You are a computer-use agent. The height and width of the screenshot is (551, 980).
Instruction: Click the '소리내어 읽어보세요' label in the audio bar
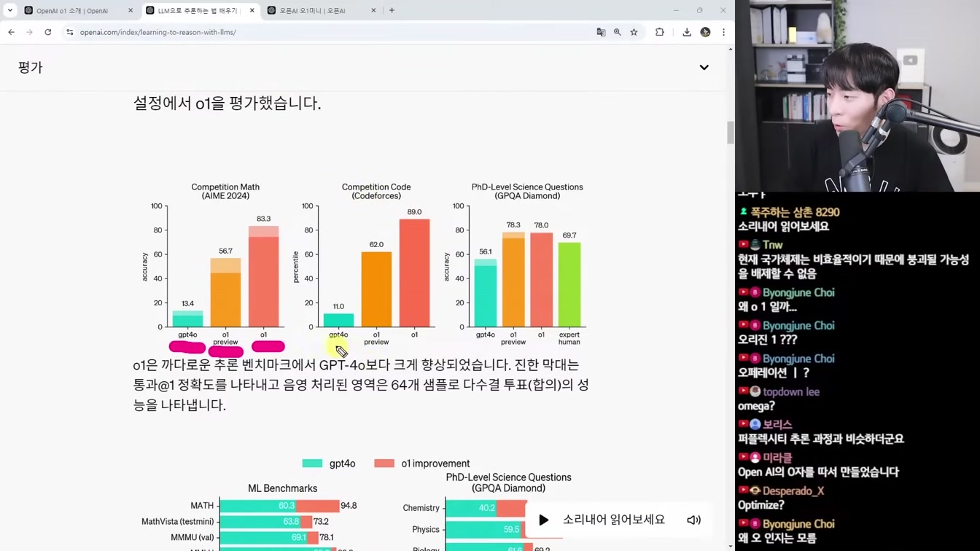[614, 520]
